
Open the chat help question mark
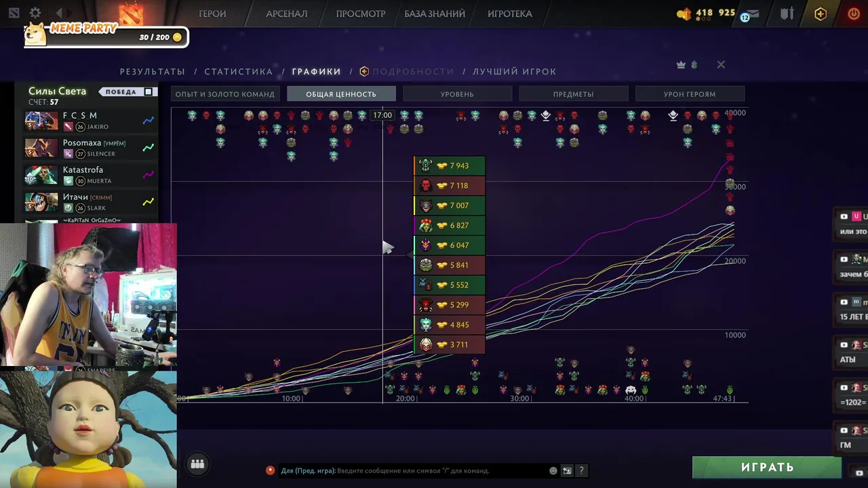(x=581, y=470)
